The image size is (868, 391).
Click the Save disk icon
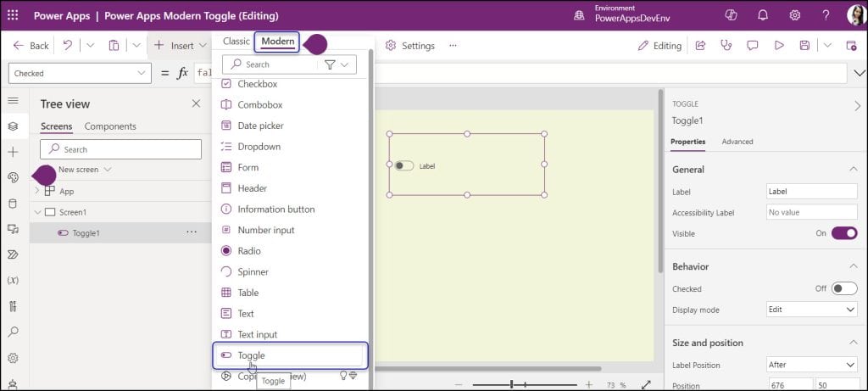pyautogui.click(x=805, y=46)
